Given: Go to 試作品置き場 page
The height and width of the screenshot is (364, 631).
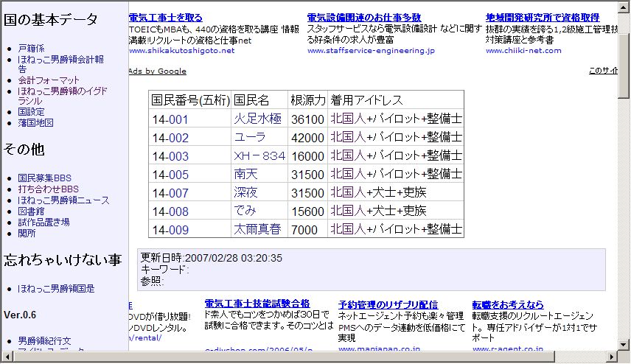Looking at the screenshot, I should click(43, 222).
